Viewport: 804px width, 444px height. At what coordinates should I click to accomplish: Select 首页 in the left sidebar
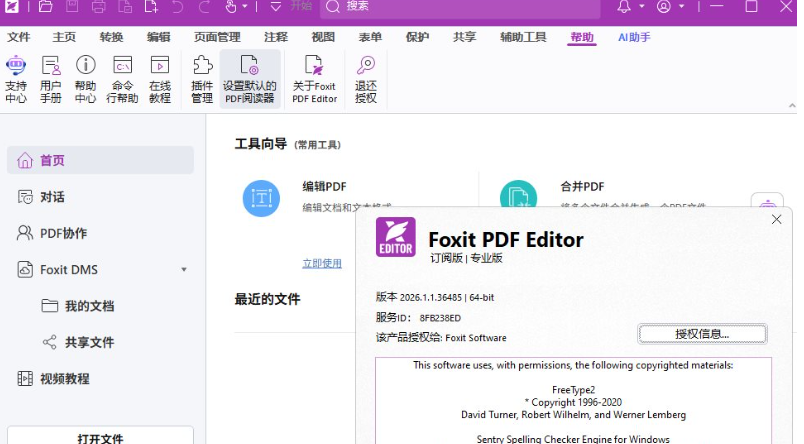tap(100, 160)
